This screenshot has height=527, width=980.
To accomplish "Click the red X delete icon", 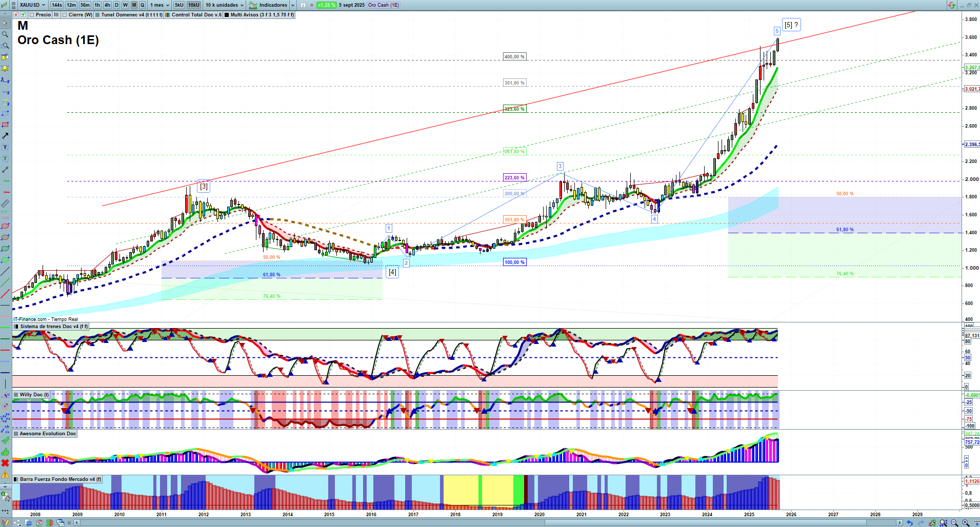I will 5,463.
